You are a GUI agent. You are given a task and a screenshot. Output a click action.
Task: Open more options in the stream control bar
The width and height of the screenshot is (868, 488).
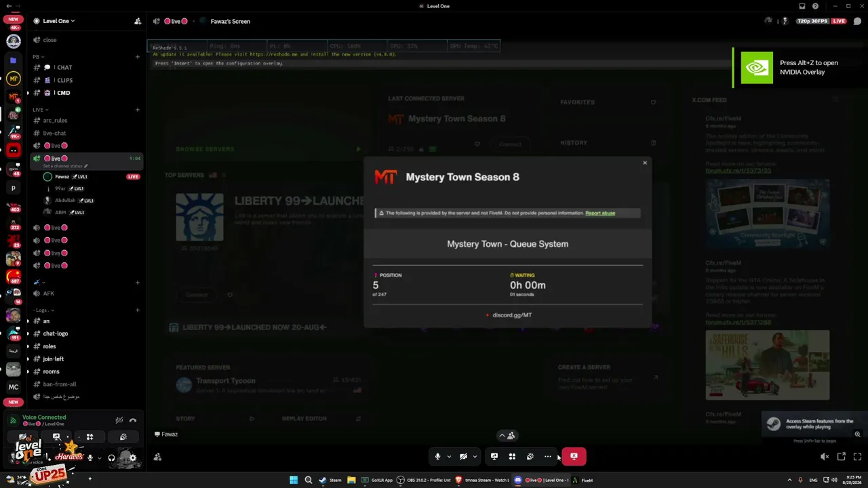pos(548,457)
